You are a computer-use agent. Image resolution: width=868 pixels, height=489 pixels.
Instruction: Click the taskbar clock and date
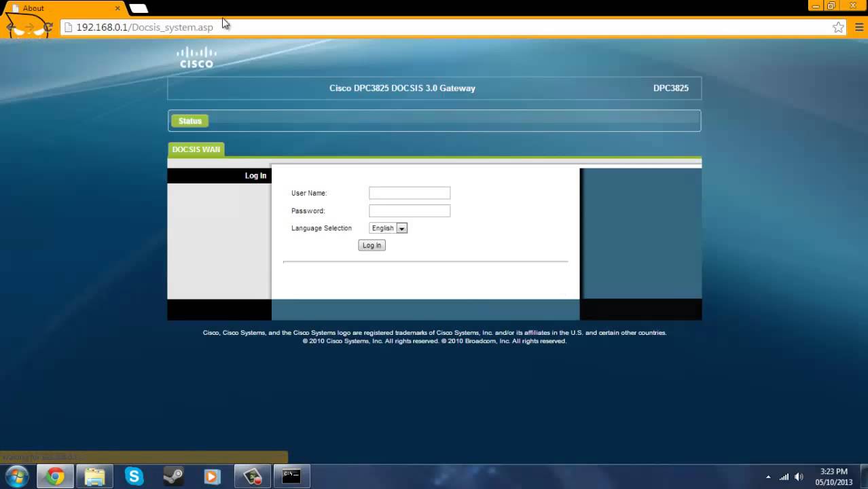point(833,477)
